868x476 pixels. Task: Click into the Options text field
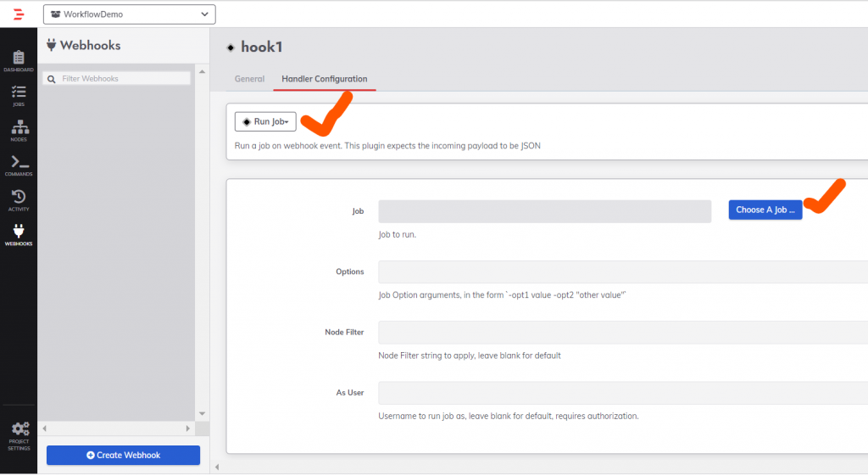(622, 272)
